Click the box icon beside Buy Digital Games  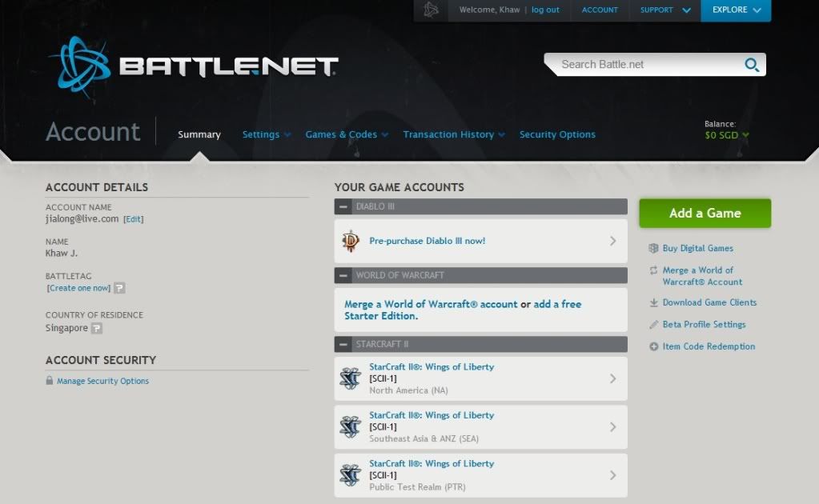pyautogui.click(x=653, y=248)
